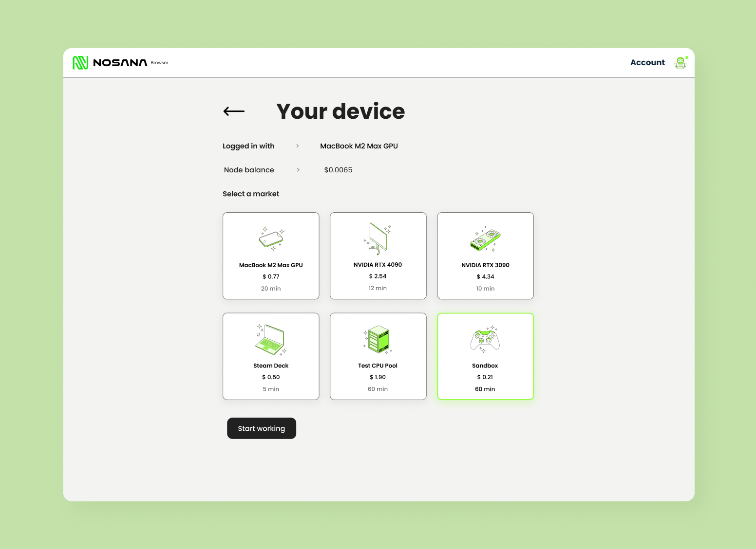The height and width of the screenshot is (549, 756).
Task: Select the Steam Deck market name
Action: pyautogui.click(x=271, y=366)
